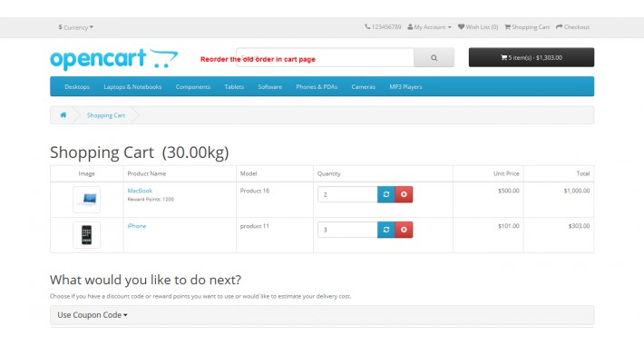
Task: Go to Checkout from top bar
Action: tap(572, 26)
